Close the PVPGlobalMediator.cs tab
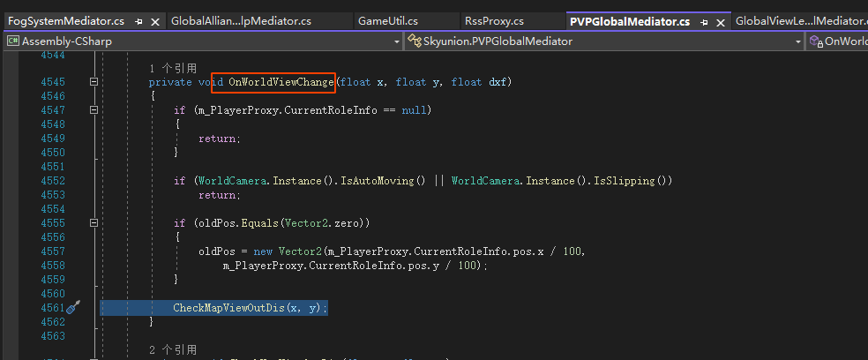868x360 pixels. 720,20
